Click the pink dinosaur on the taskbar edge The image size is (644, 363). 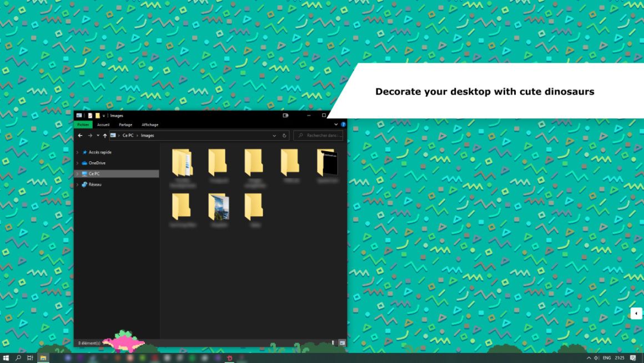click(123, 341)
